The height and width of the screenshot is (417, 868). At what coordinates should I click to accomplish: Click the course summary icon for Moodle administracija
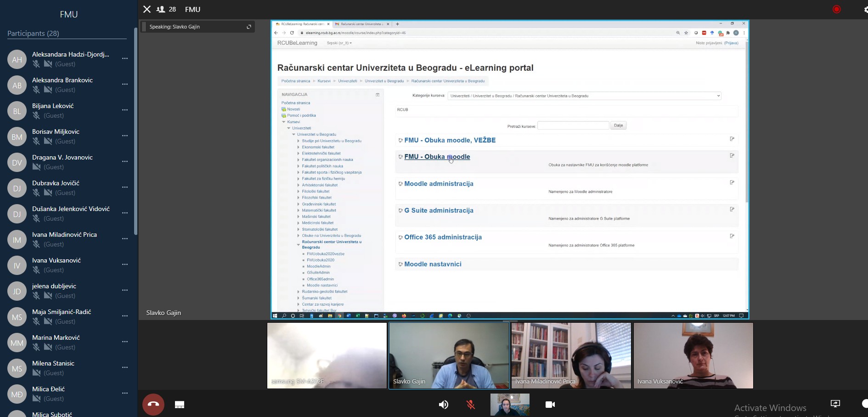pos(732,183)
